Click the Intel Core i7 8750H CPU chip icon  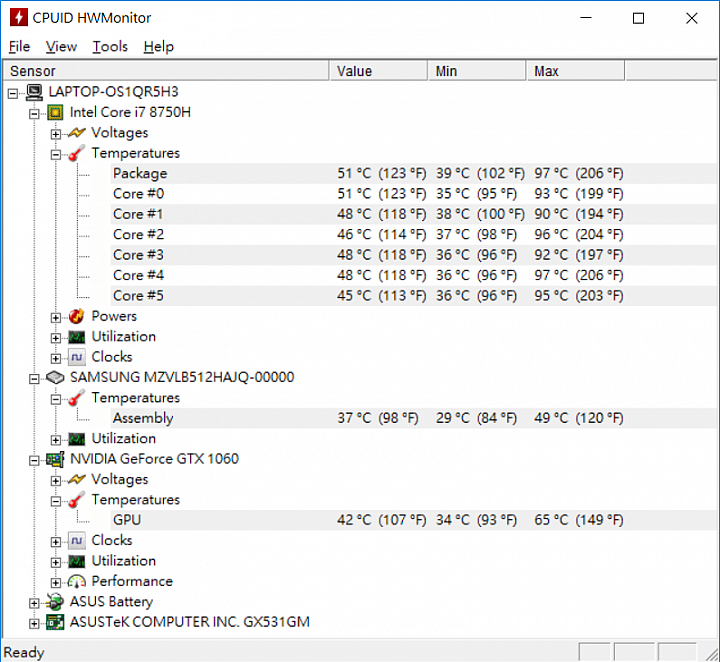pos(55,112)
